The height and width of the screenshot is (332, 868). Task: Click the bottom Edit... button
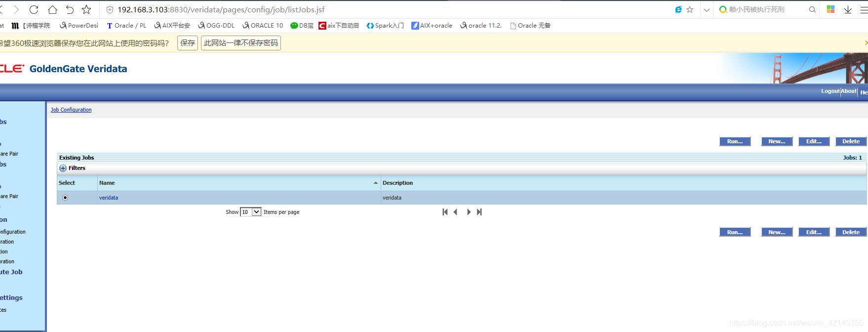[814, 232]
